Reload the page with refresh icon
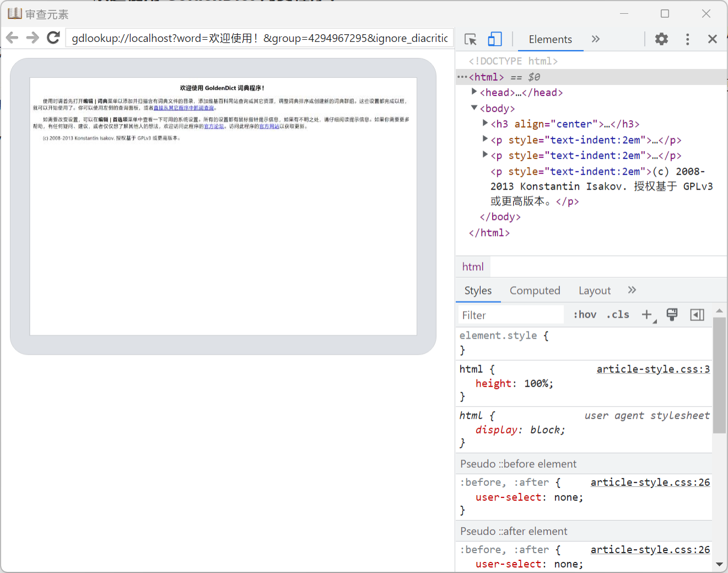The height and width of the screenshot is (573, 728). 53,38
